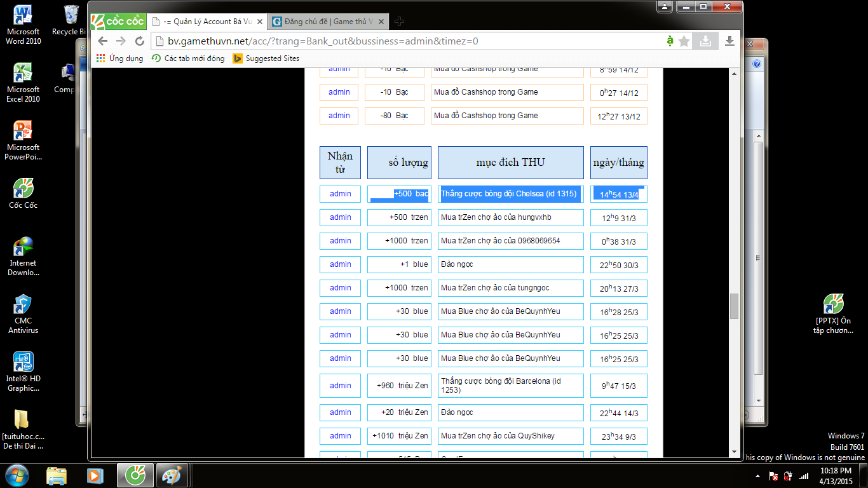
Task: Click the '16h28 25/3' date cell
Action: click(x=619, y=311)
